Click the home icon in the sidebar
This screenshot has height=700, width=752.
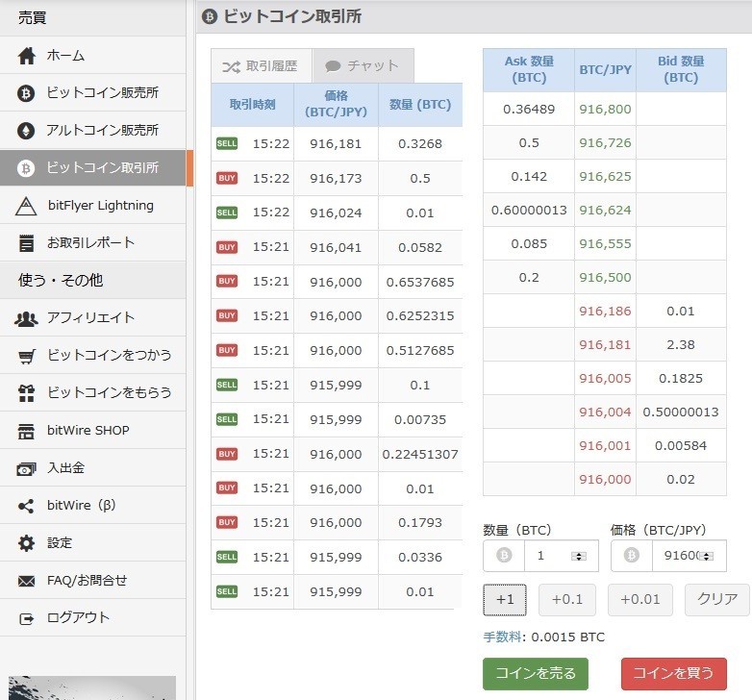27,56
